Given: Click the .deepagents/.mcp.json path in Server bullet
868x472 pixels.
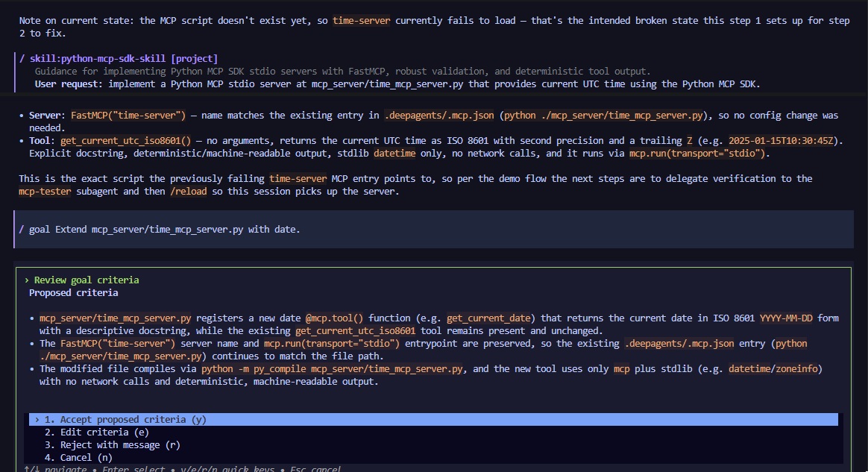Looking at the screenshot, I should tap(439, 116).
